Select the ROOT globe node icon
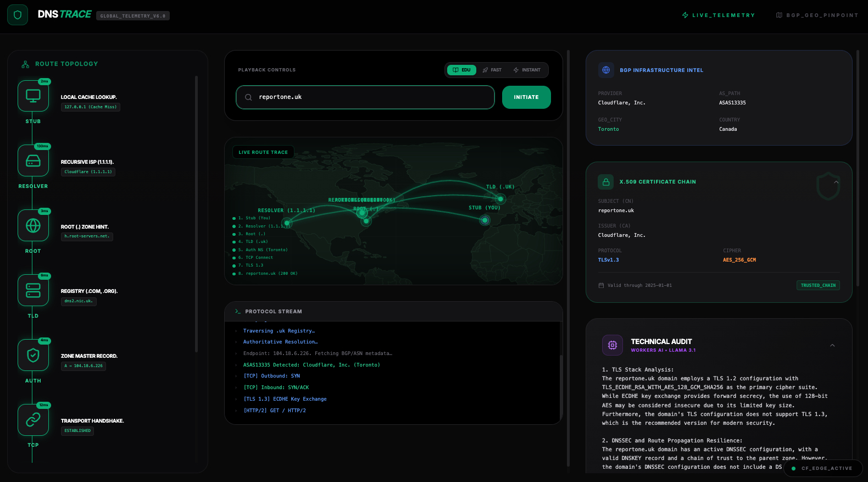Screen dimensions: 868x482 click(x=33, y=225)
